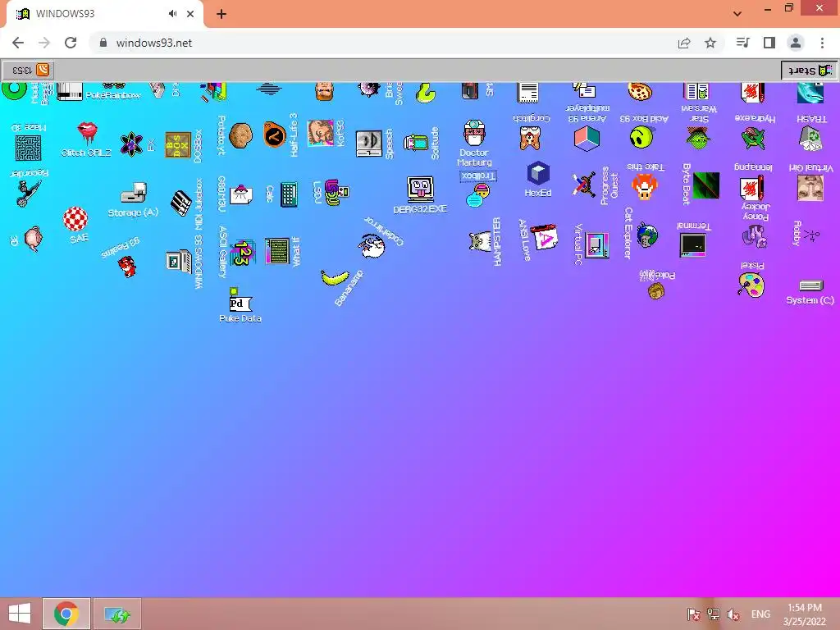This screenshot has width=840, height=630.
Task: Launch the MIDI Jukebox icon
Action: (181, 203)
